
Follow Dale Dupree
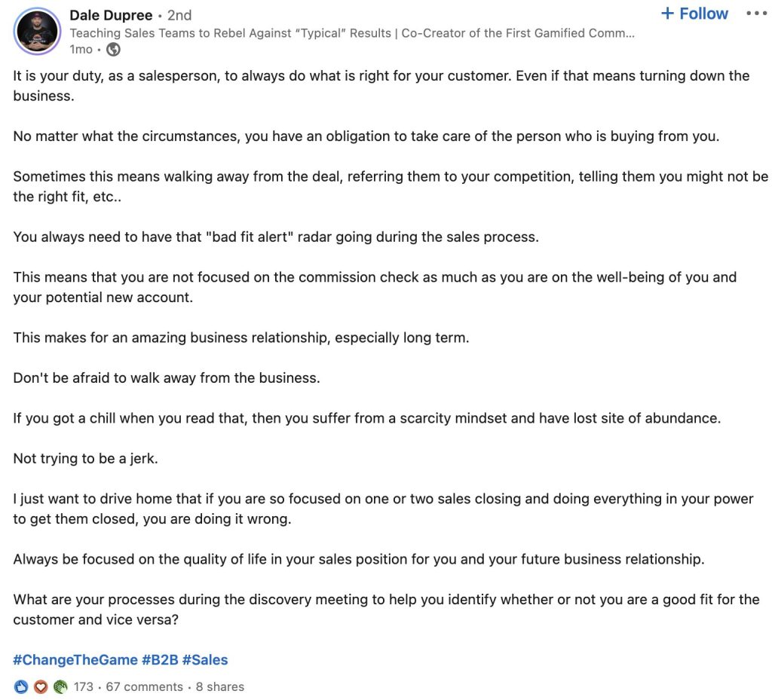pyautogui.click(x=694, y=14)
